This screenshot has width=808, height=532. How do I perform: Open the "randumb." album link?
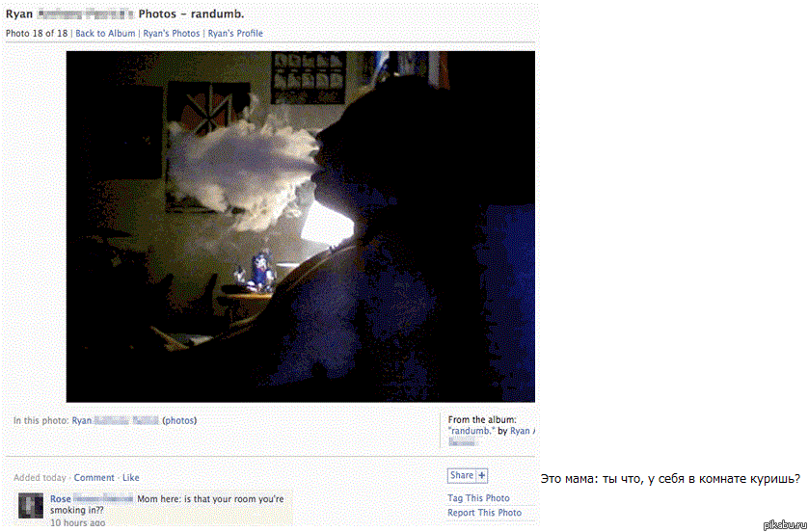(471, 431)
